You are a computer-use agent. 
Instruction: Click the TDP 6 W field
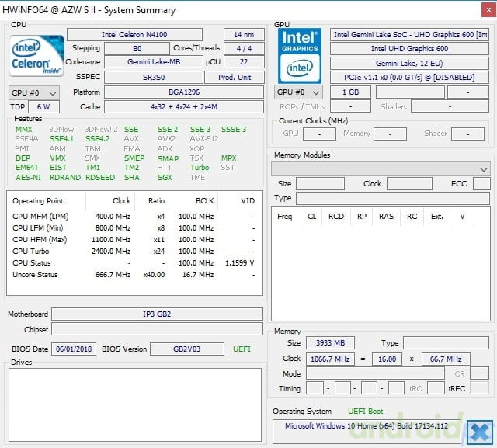[43, 107]
